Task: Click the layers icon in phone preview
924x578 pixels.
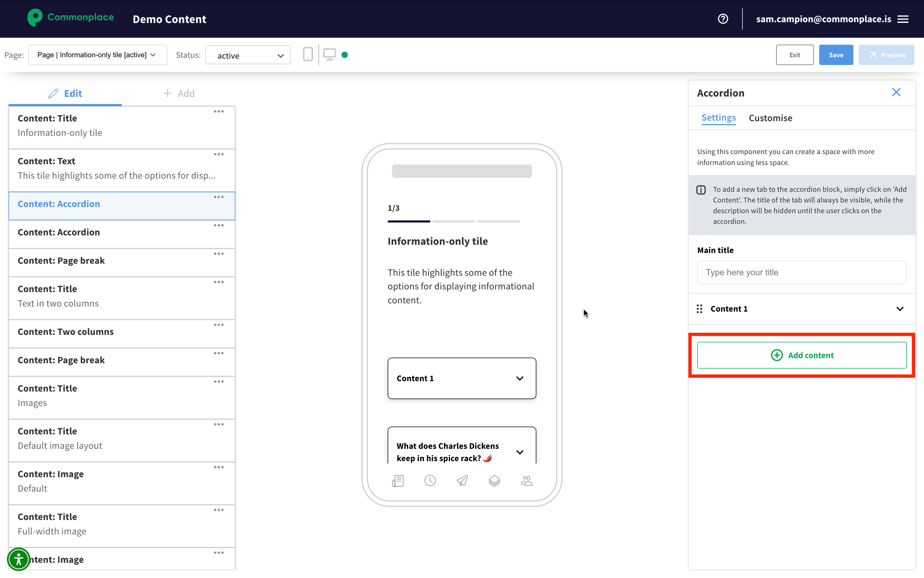Action: pyautogui.click(x=494, y=481)
